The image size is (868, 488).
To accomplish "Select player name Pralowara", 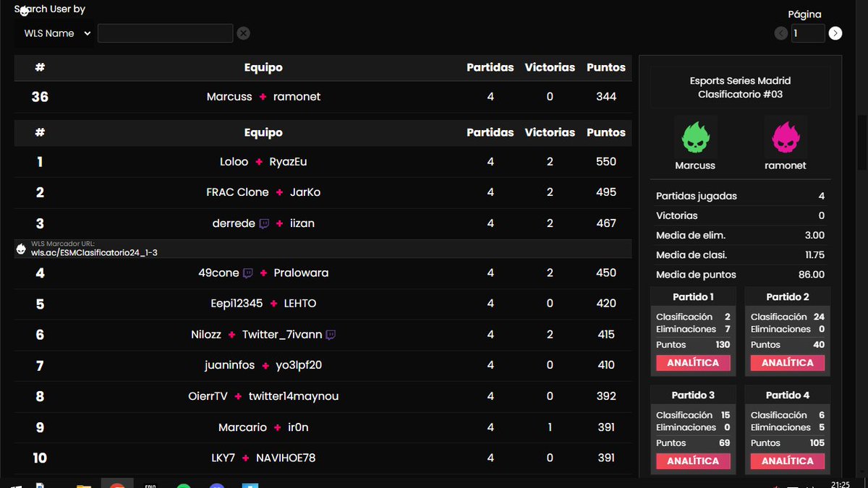I will (301, 273).
